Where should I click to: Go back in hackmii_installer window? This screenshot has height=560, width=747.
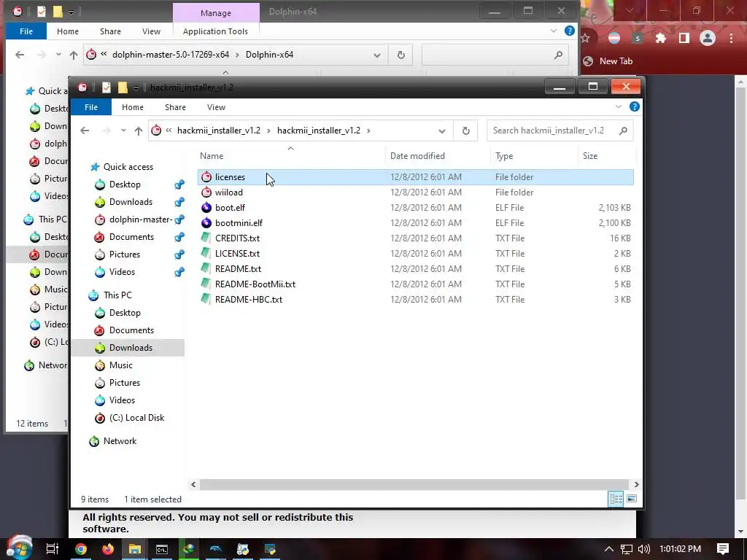85,131
